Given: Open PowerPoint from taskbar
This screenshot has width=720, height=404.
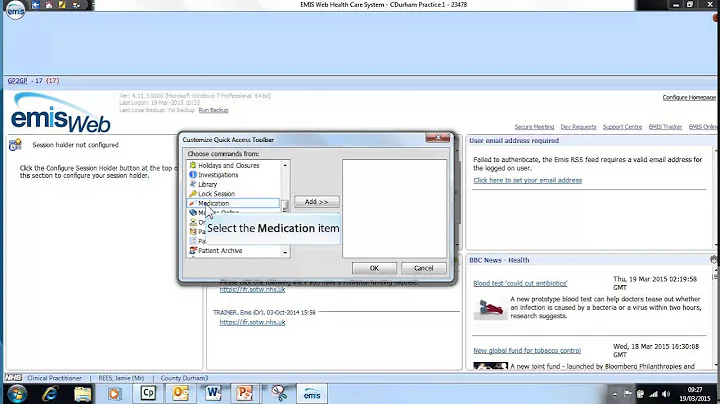Looking at the screenshot, I should pyautogui.click(x=245, y=393).
